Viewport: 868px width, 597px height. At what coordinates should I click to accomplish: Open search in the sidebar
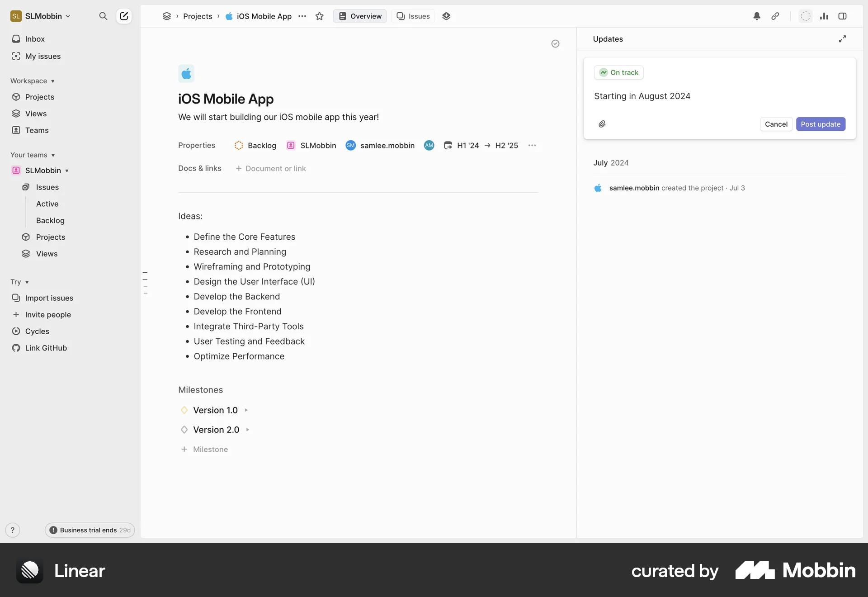pyautogui.click(x=103, y=16)
